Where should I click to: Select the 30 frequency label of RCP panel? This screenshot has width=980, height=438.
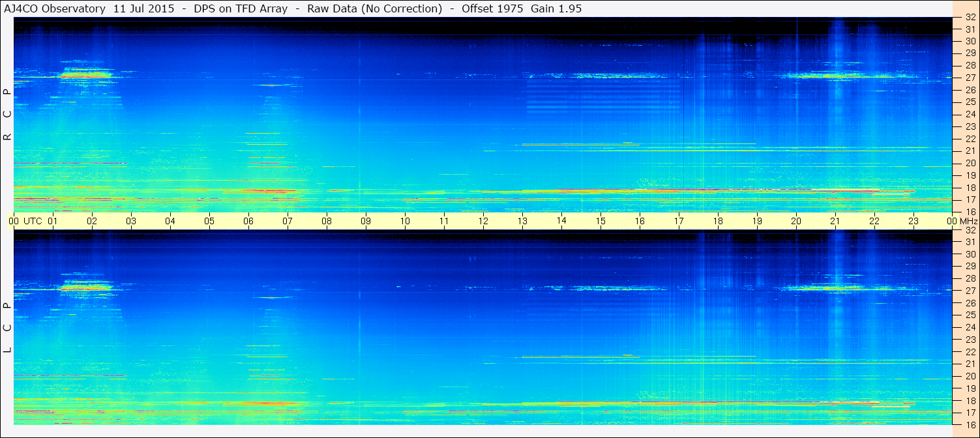click(x=970, y=40)
